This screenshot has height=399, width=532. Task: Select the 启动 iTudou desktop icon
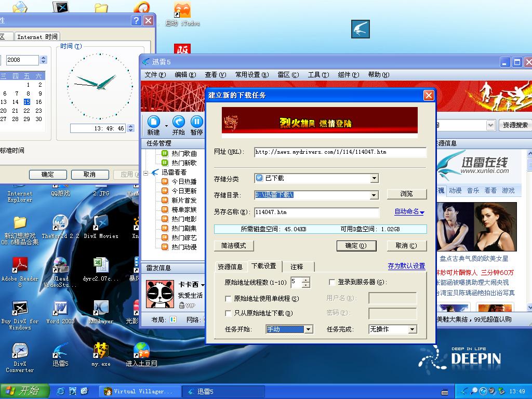(x=182, y=9)
